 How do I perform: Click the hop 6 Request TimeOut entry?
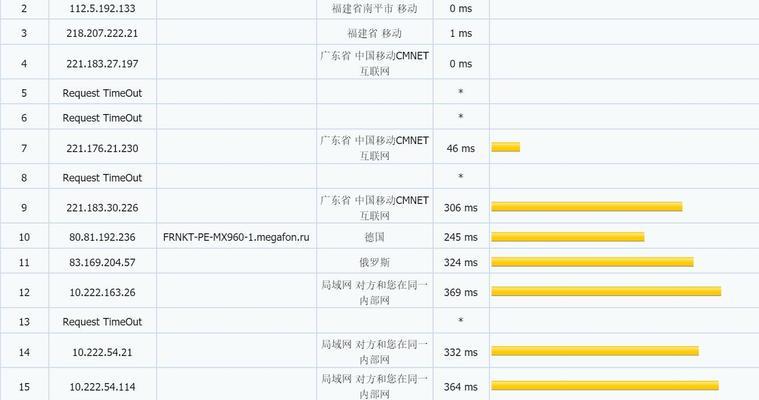pos(102,118)
